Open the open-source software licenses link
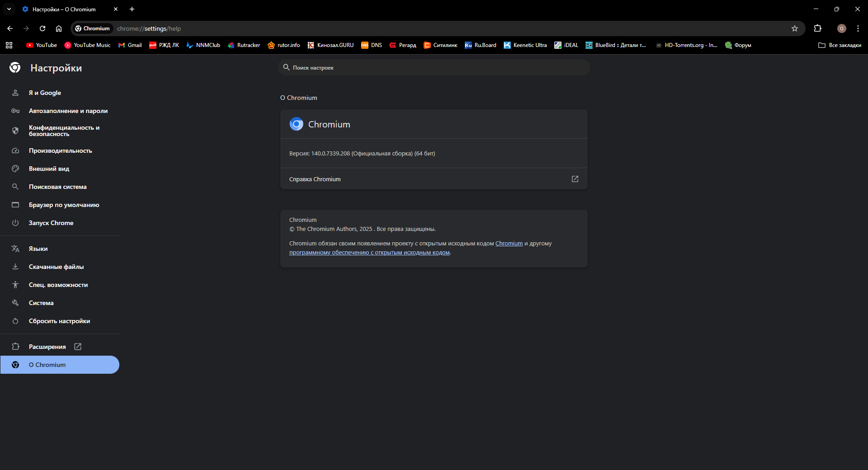868x470 pixels. (x=369, y=253)
